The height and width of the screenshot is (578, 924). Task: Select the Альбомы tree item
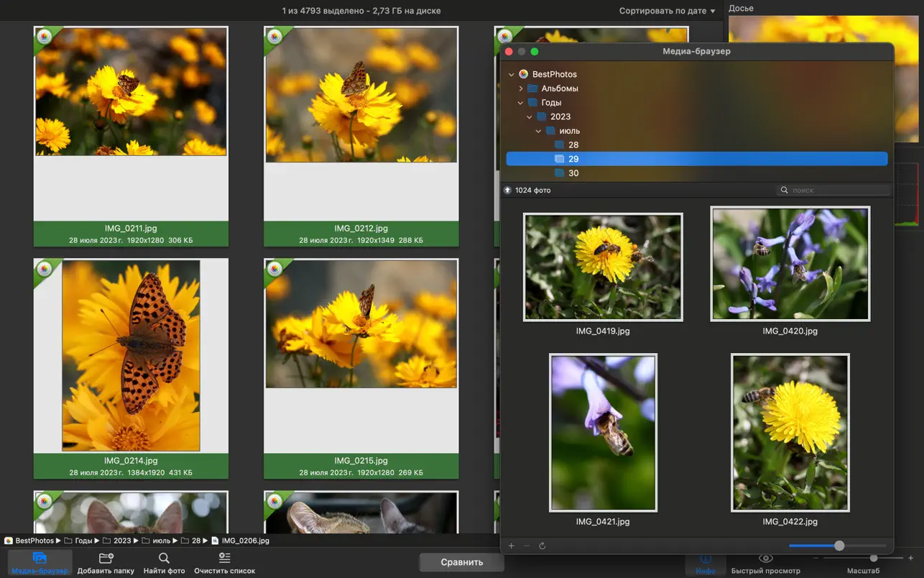pyautogui.click(x=696, y=88)
